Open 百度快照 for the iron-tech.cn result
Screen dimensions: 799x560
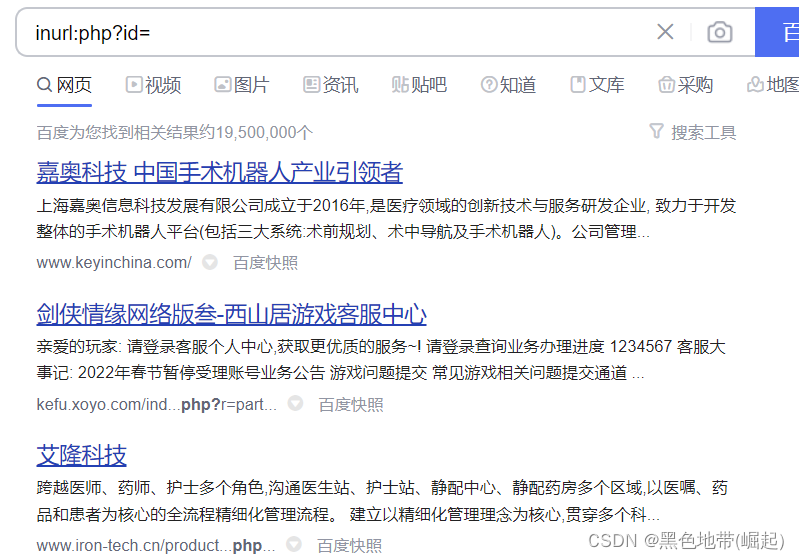click(x=349, y=546)
